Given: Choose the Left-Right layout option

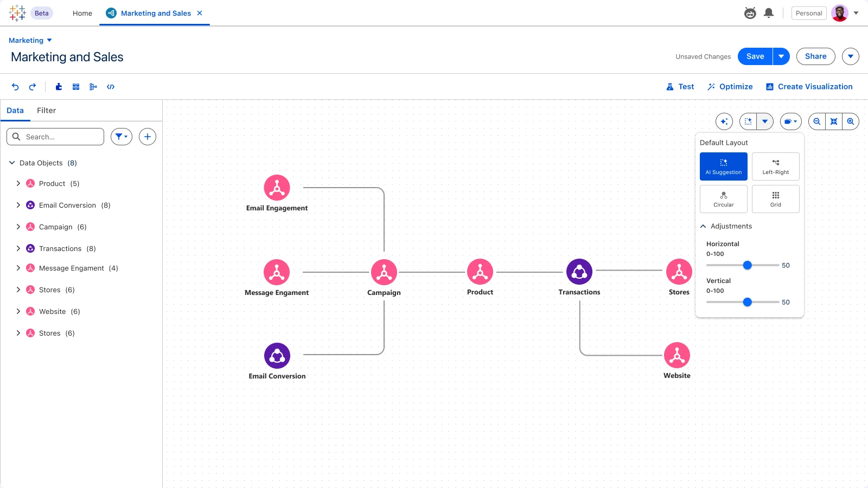Looking at the screenshot, I should [776, 166].
